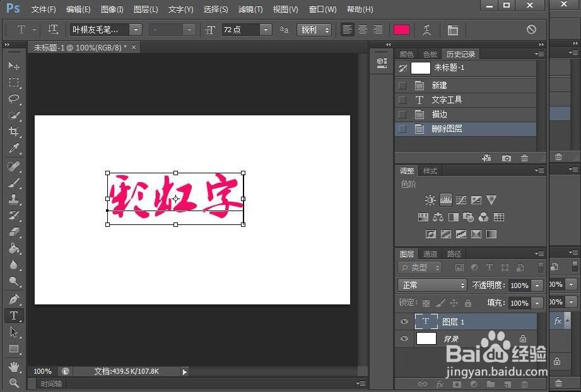Add a Levels adjustment layer
This screenshot has height=392, width=581.
tap(446, 200)
